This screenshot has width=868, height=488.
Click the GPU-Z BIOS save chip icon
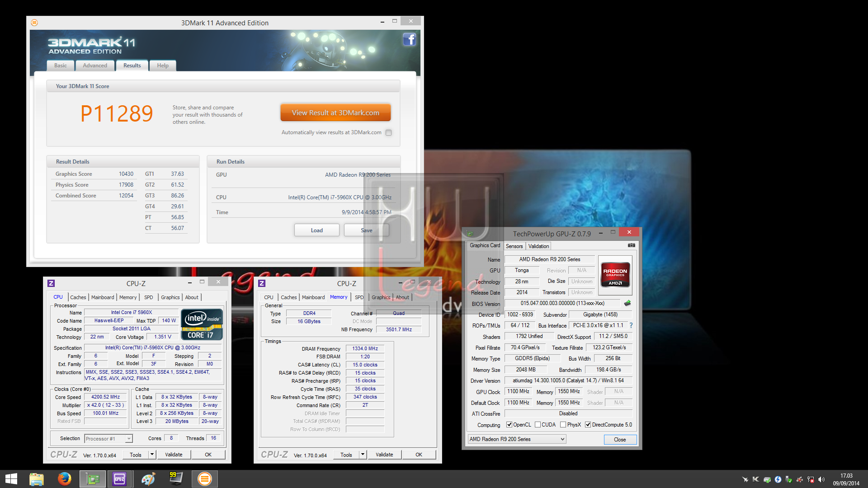[x=627, y=303]
